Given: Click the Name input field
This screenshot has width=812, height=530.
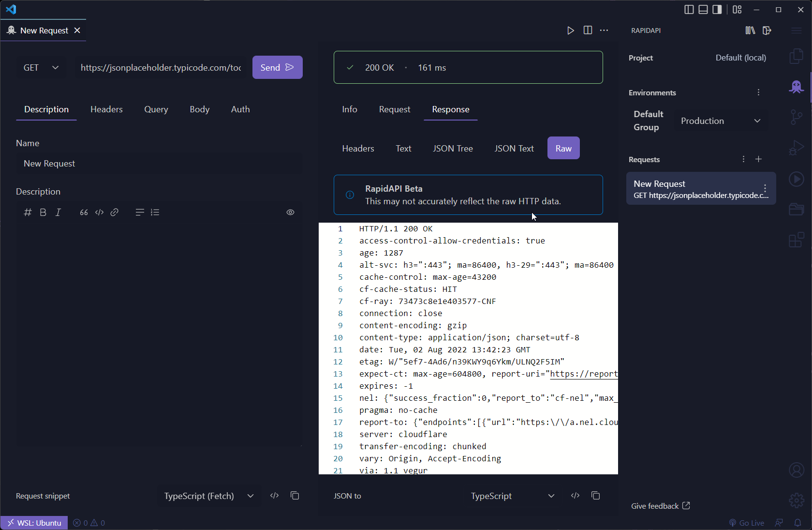Looking at the screenshot, I should click(x=159, y=164).
